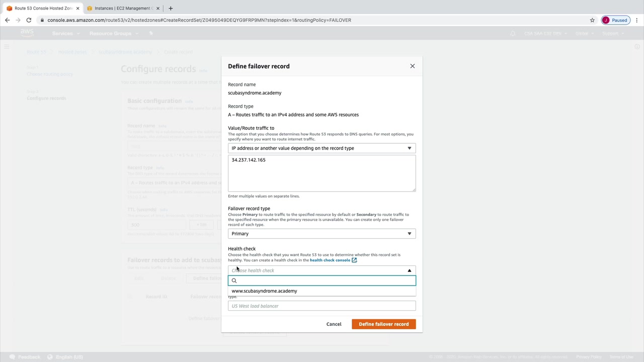Viewport: 644px width, 362px height.
Task: Open the Route 53 side navigation hamburger
Action: point(7,47)
